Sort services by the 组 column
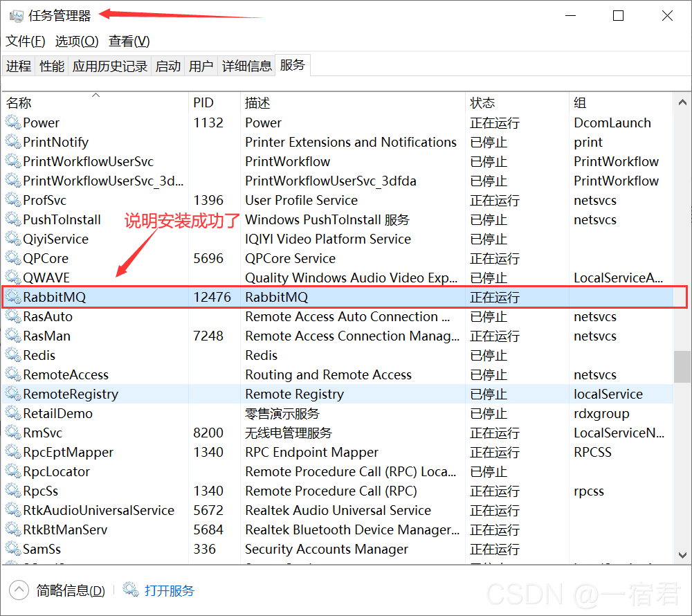Screen dimensions: 692x616 coord(621,103)
